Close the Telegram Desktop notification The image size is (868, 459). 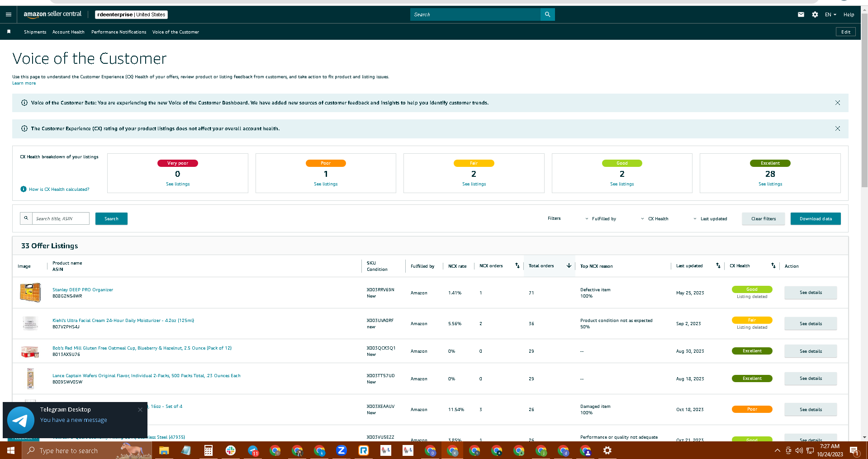point(140,409)
